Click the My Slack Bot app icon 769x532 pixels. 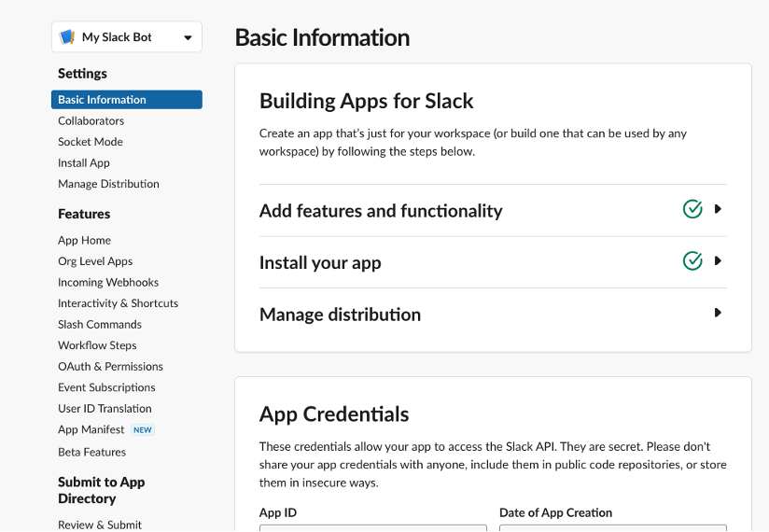pyautogui.click(x=66, y=36)
